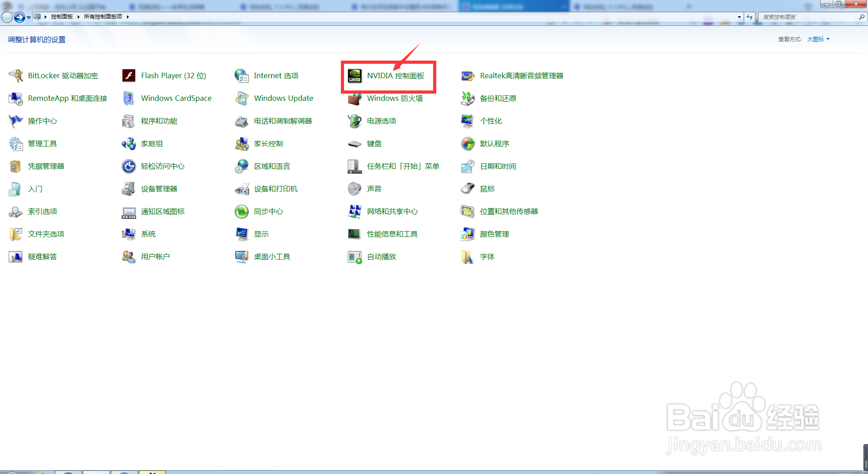Open the 颜色管理 icon
Image resolution: width=868 pixels, height=474 pixels.
pyautogui.click(x=468, y=234)
